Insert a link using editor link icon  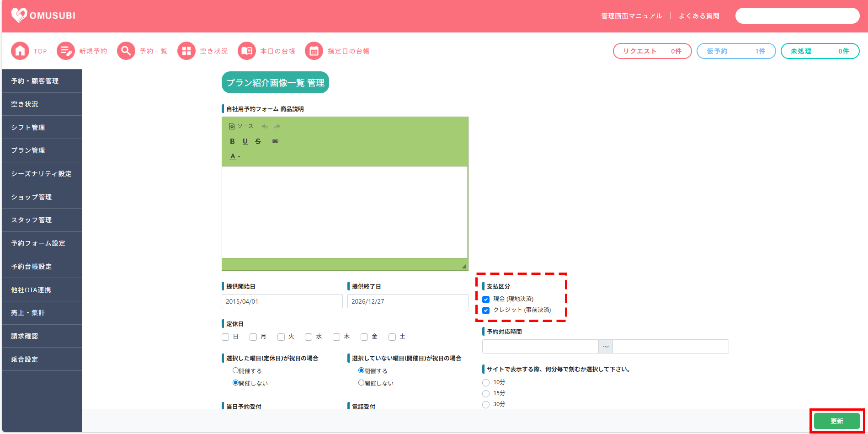pyautogui.click(x=275, y=141)
